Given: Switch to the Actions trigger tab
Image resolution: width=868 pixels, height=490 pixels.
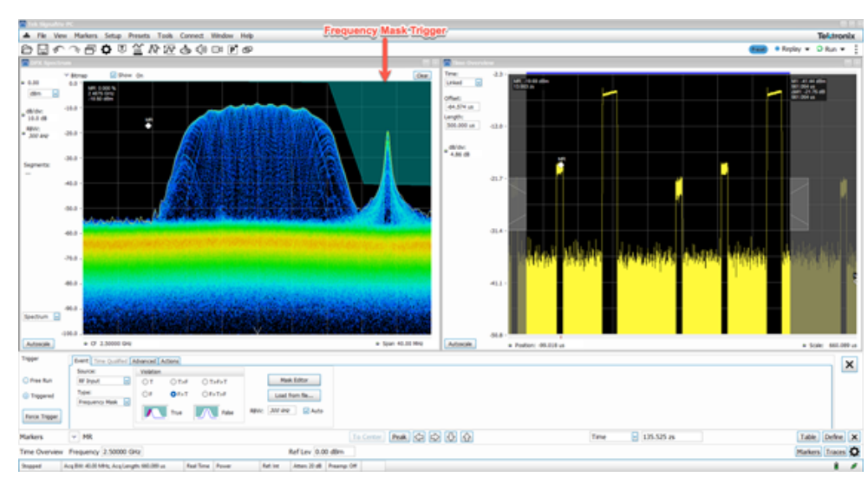Looking at the screenshot, I should pyautogui.click(x=170, y=361).
